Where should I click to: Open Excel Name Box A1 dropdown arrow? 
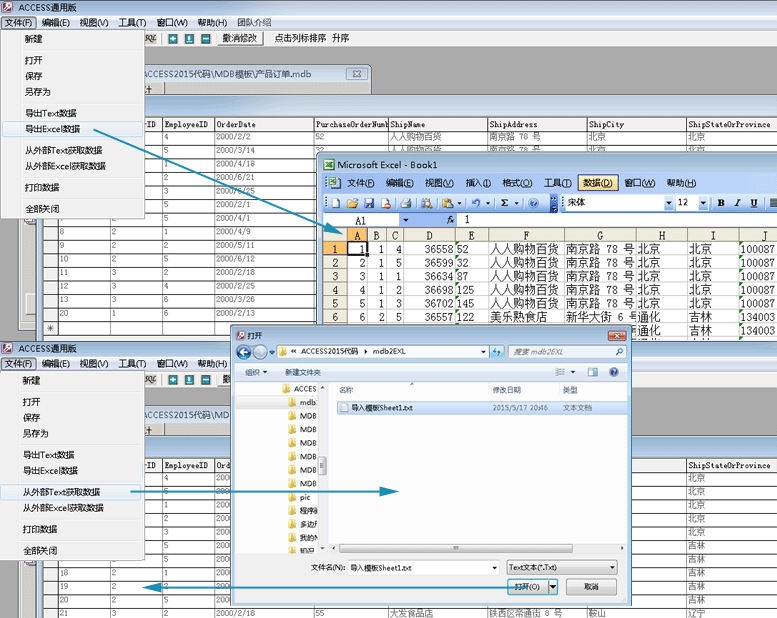pos(406,220)
